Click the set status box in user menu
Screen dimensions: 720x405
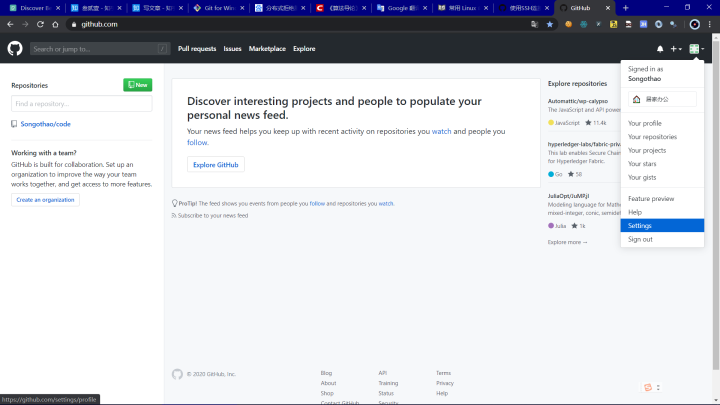pos(662,99)
